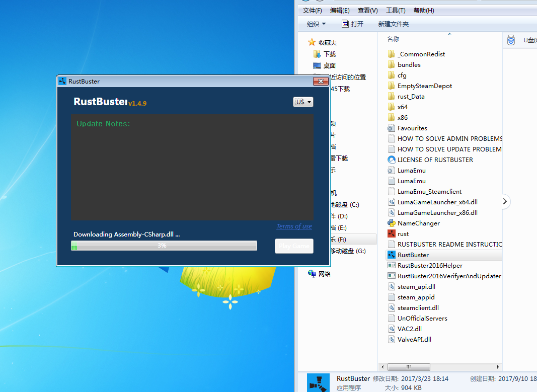
Task: Select the _CommonRedist folder
Action: (421, 54)
